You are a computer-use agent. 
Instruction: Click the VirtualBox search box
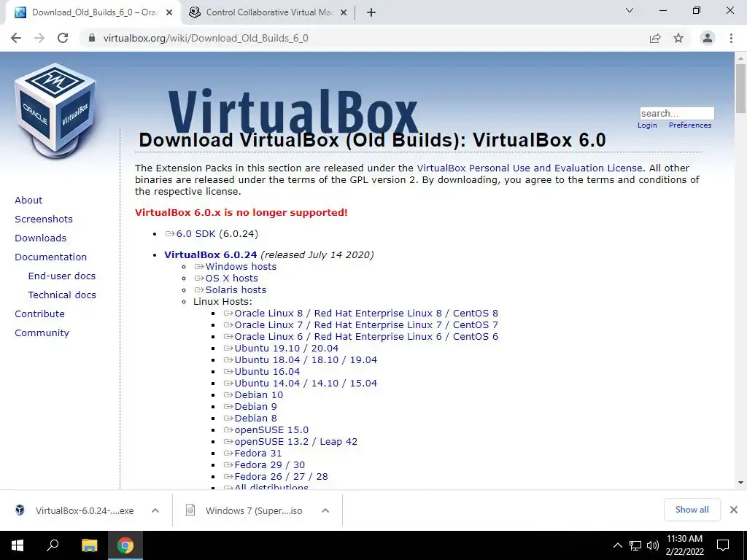(x=677, y=113)
